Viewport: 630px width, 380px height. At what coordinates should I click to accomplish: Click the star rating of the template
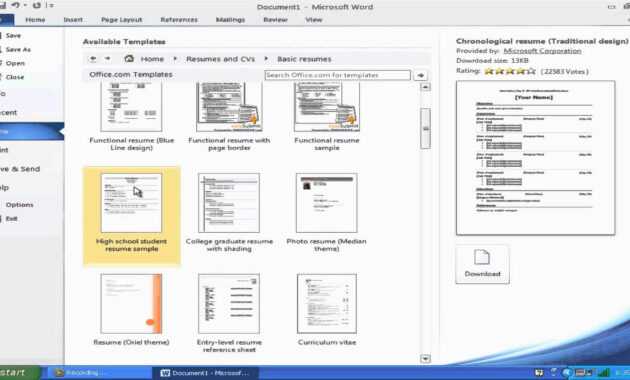click(510, 71)
